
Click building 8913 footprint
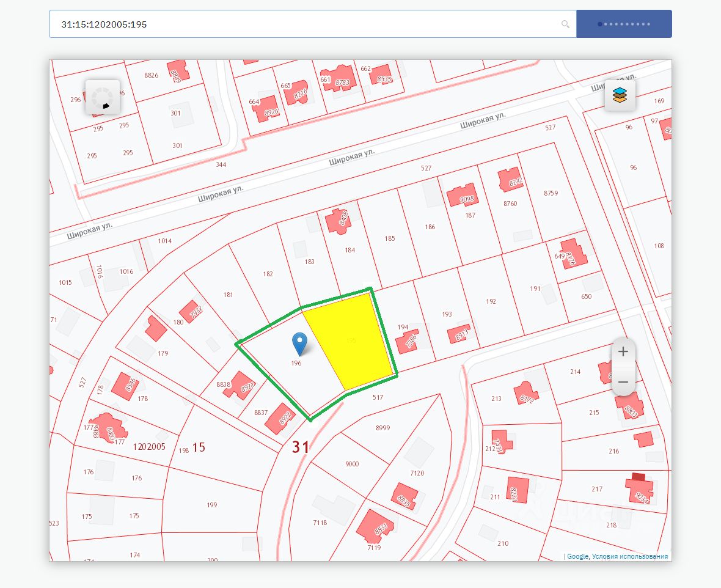coord(459,334)
